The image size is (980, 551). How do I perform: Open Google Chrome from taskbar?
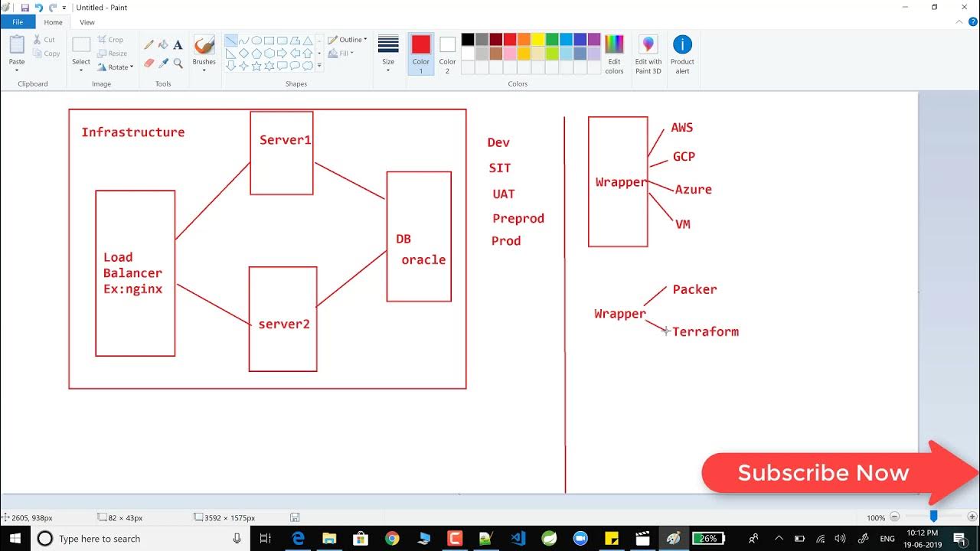[x=392, y=539]
